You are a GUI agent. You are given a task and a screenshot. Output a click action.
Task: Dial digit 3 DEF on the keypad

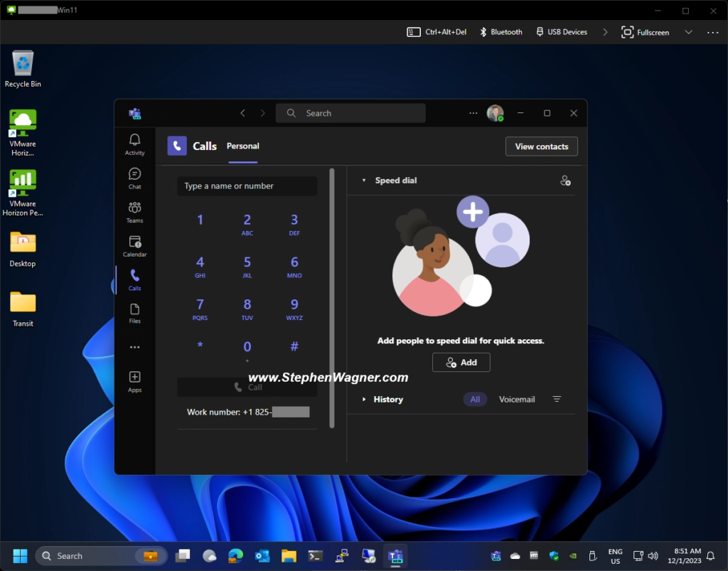tap(294, 223)
